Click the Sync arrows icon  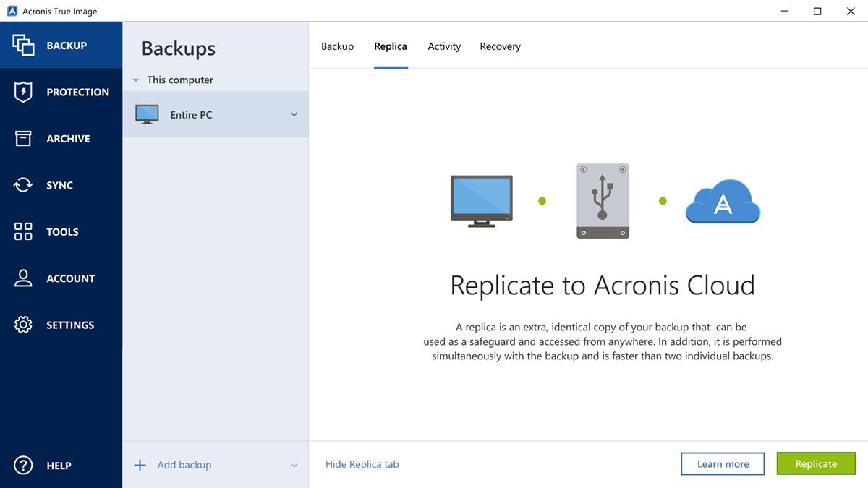pos(23,185)
